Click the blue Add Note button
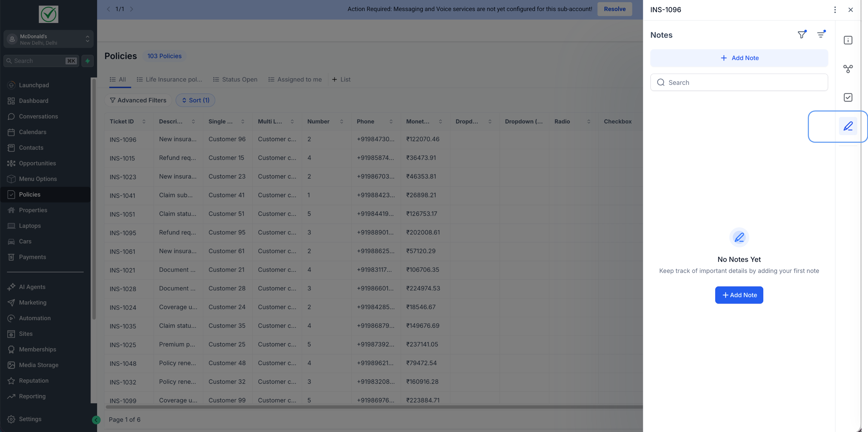This screenshot has height=432, width=868. click(x=739, y=295)
